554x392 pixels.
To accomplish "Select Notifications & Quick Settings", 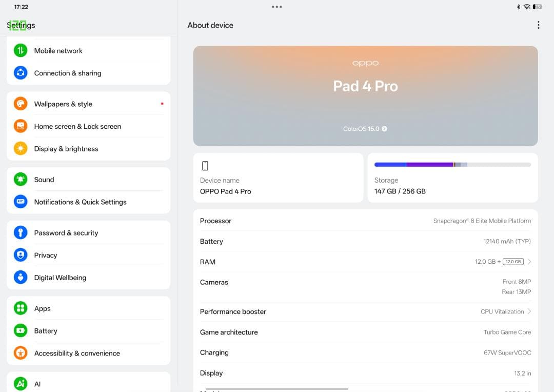I will pos(80,202).
